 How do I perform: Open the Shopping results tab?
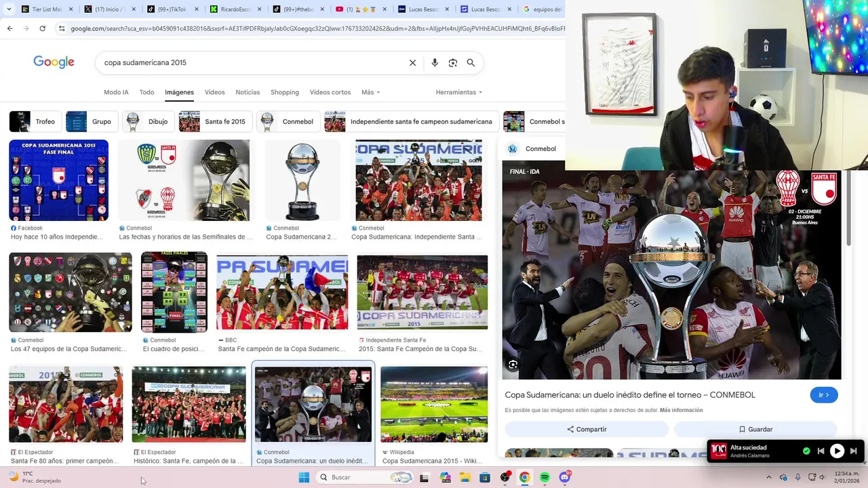(285, 92)
